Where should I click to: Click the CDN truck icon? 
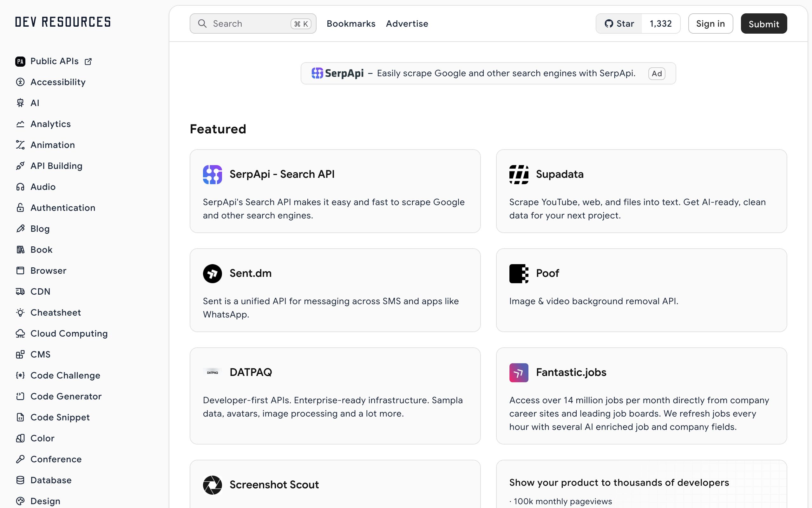(x=20, y=292)
